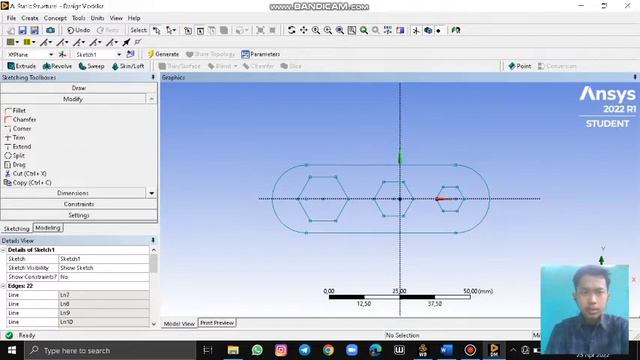Click Modify list scroll-up arrow
This screenshot has width=640, height=360.
[151, 99]
